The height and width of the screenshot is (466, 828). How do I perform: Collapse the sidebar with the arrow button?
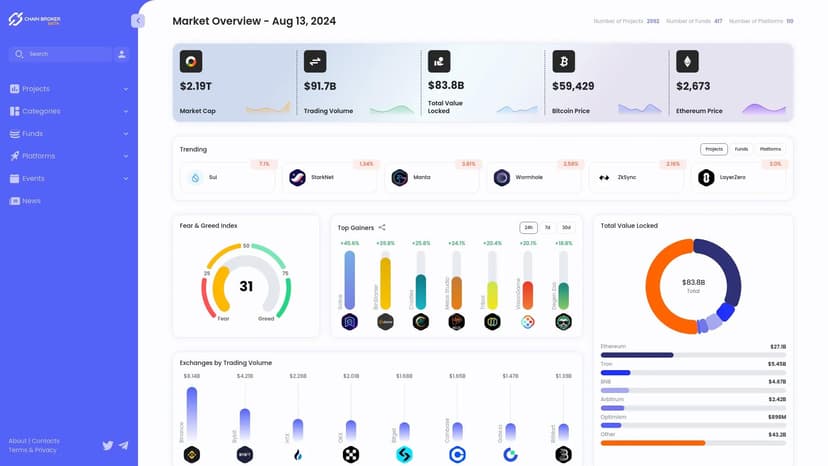138,21
